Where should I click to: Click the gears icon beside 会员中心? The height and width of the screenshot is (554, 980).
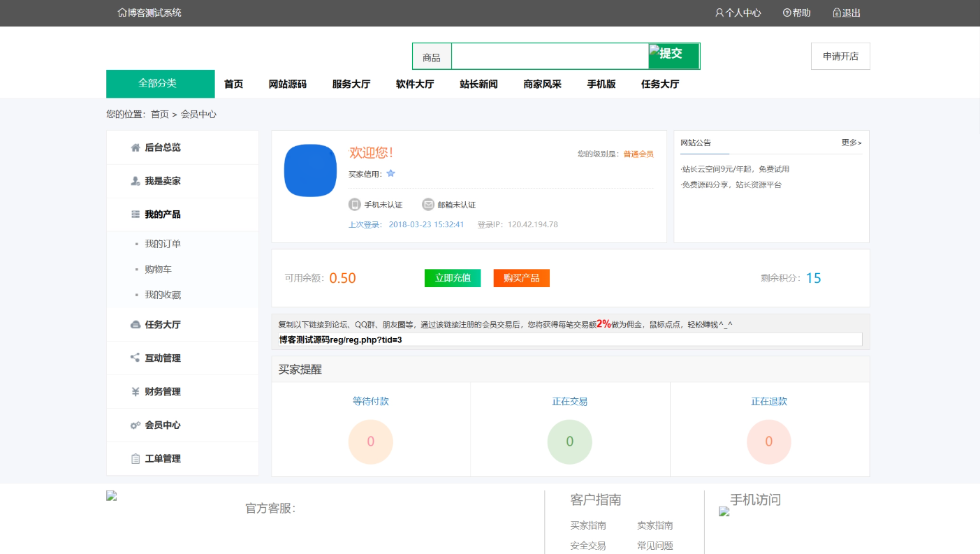click(136, 425)
